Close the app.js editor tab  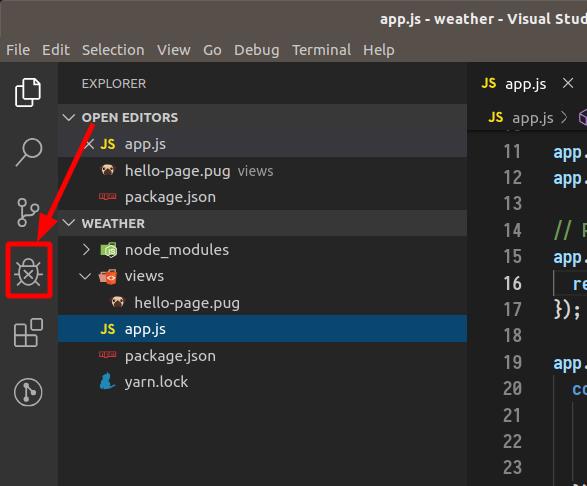(568, 83)
